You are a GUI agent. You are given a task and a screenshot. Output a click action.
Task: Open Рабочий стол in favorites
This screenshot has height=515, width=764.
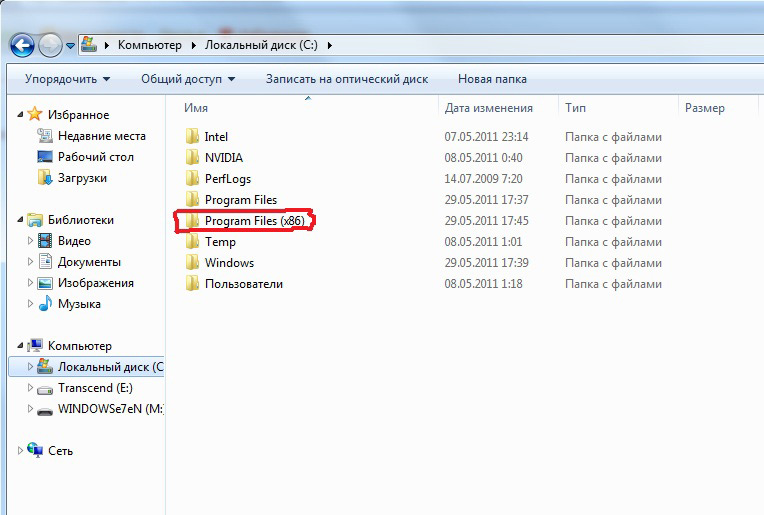pos(96,157)
